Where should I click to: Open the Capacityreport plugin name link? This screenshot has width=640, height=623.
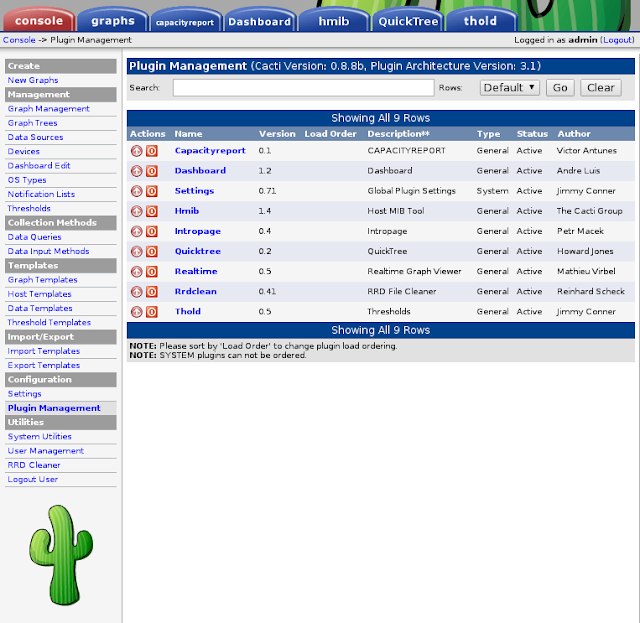point(210,151)
